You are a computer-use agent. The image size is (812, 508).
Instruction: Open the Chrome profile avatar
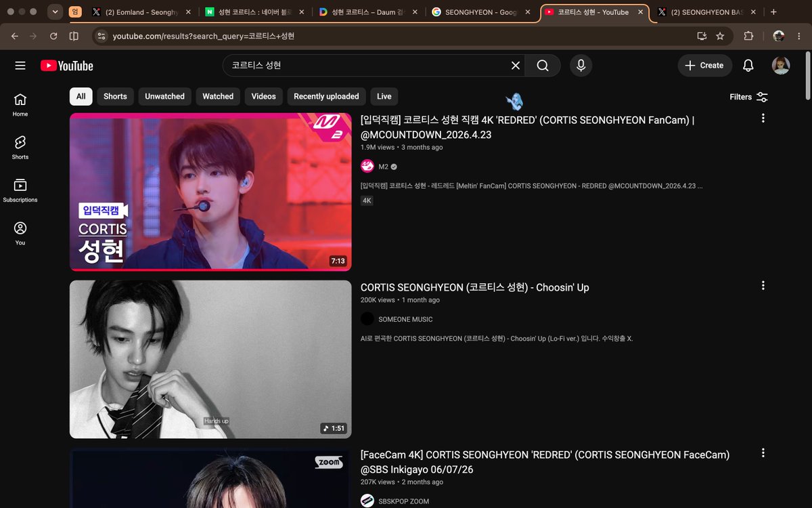(x=779, y=36)
